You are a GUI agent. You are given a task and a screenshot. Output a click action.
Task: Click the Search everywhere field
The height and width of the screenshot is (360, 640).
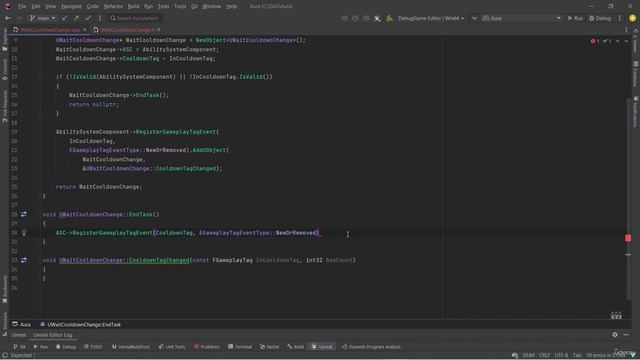135,18
